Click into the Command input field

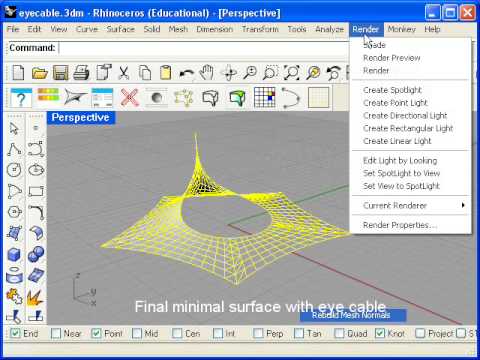click(203, 48)
